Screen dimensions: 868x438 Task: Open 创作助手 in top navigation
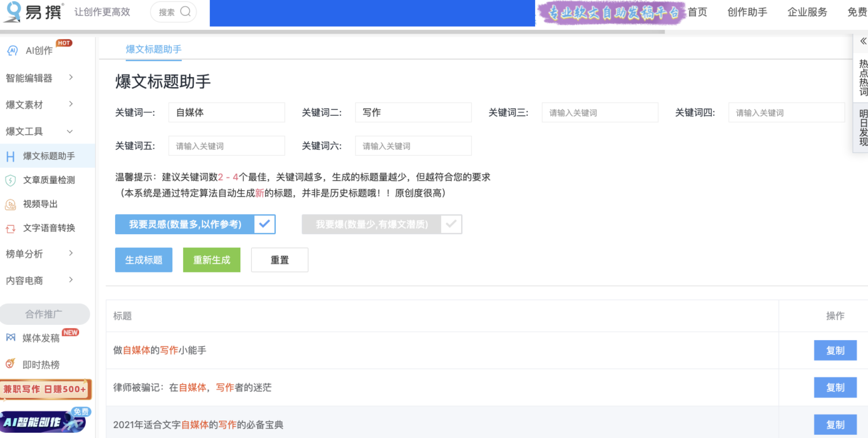(x=747, y=12)
